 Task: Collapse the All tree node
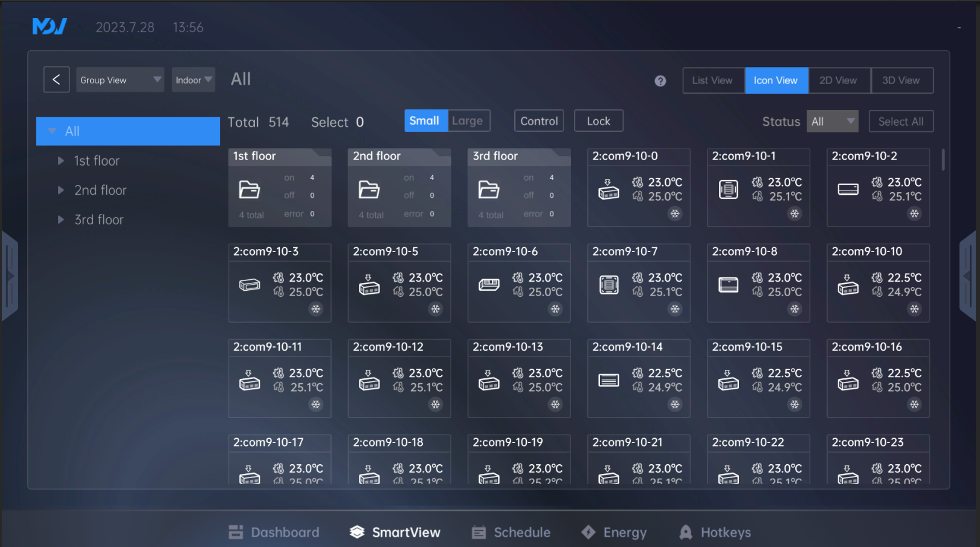click(x=53, y=131)
